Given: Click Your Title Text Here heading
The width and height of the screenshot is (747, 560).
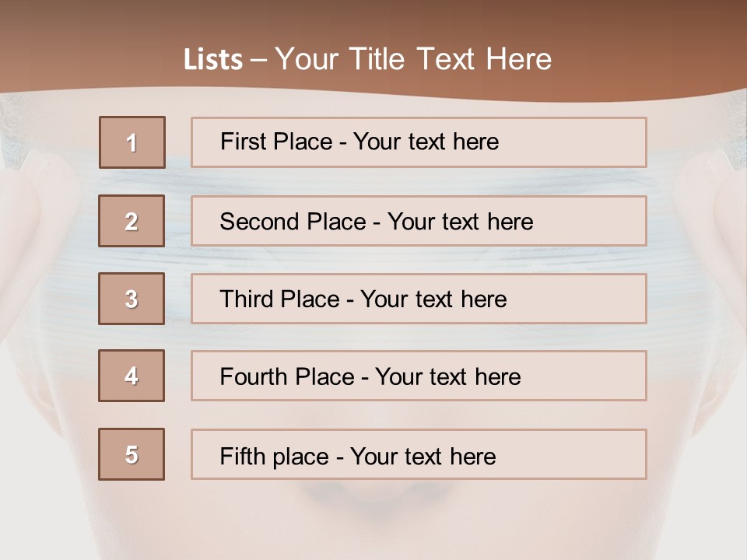Looking at the screenshot, I should pos(413,59).
